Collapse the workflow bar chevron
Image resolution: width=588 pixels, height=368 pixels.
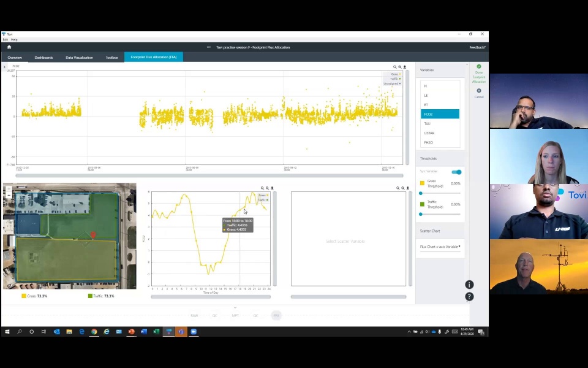(235, 307)
